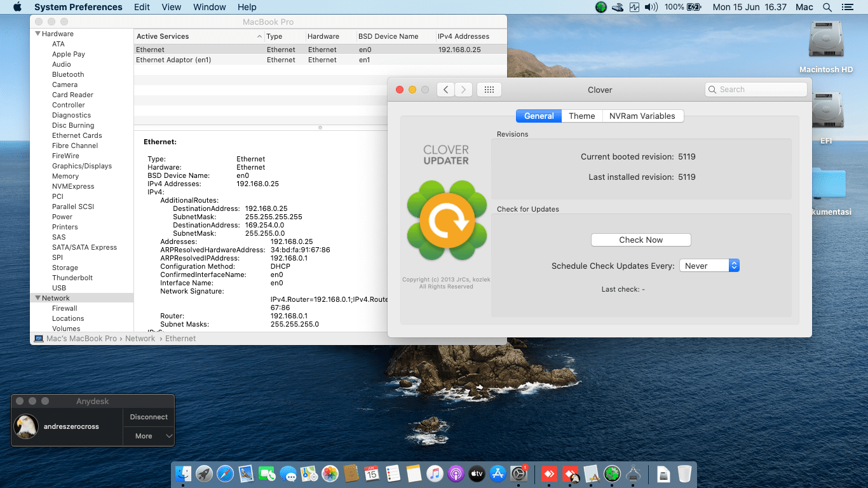
Task: Click Clover status icon in menu bar
Action: 601,7
